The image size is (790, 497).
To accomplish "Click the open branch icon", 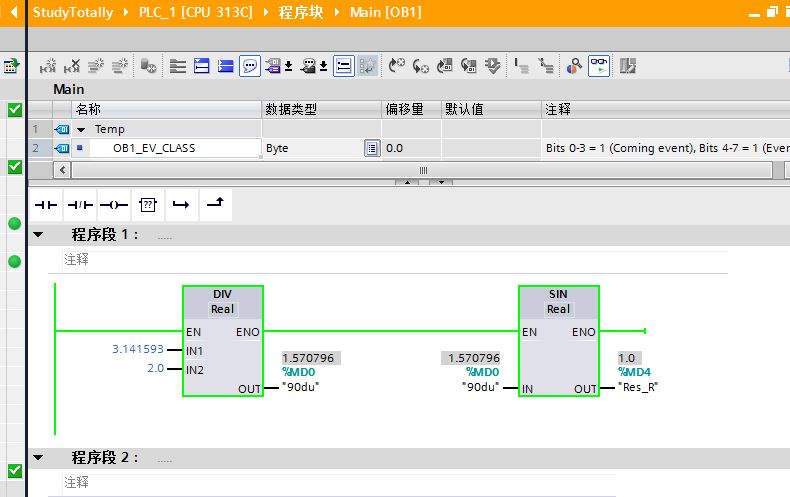I will point(181,204).
